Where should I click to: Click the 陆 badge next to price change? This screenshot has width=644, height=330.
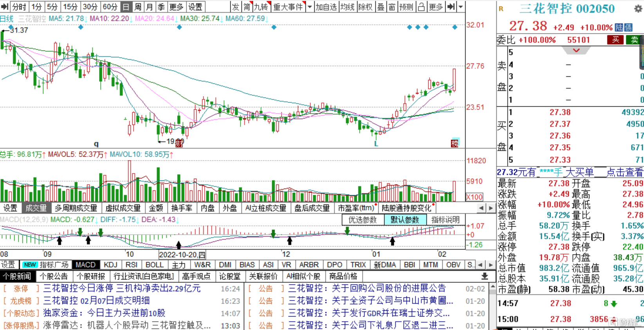click(x=619, y=27)
